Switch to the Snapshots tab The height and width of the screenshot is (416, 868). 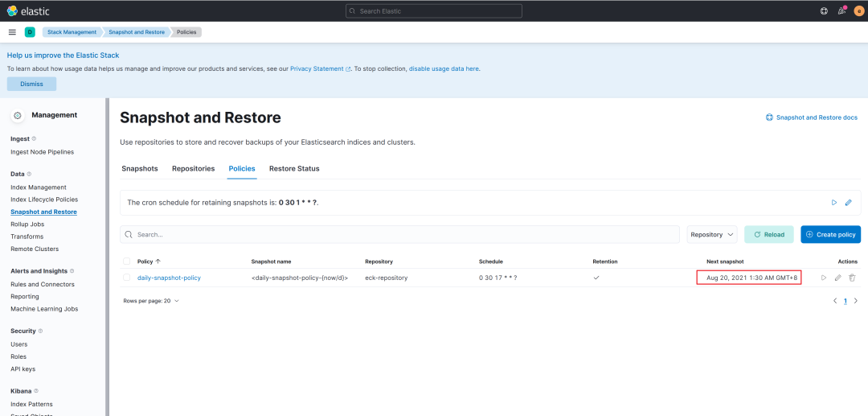click(140, 168)
